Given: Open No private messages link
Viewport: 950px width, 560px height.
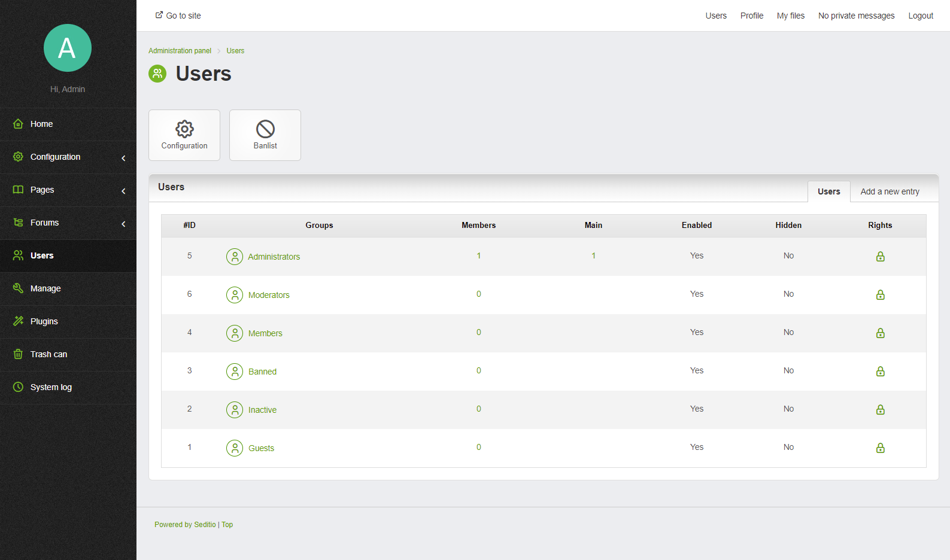Looking at the screenshot, I should [857, 16].
